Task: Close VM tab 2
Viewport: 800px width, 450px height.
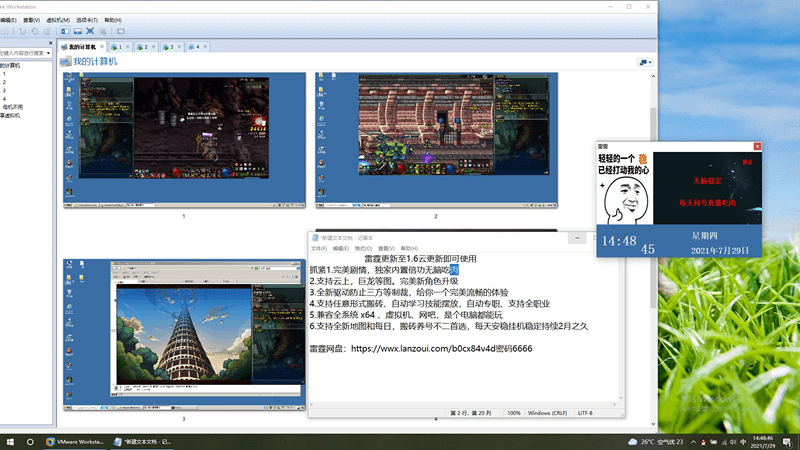Action: pos(154,47)
